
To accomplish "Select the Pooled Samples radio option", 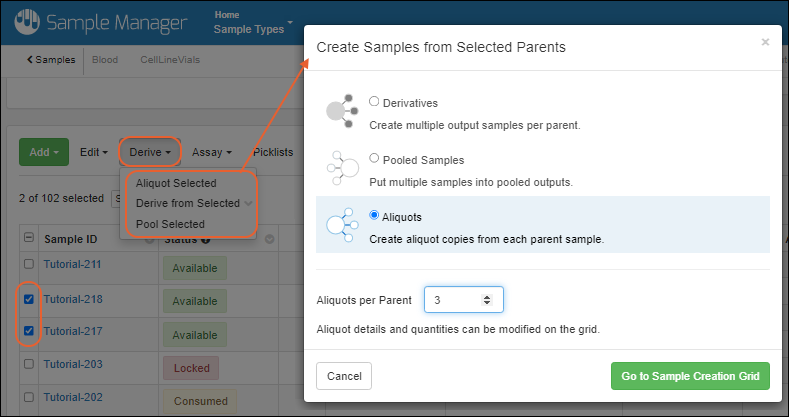I will 374,159.
